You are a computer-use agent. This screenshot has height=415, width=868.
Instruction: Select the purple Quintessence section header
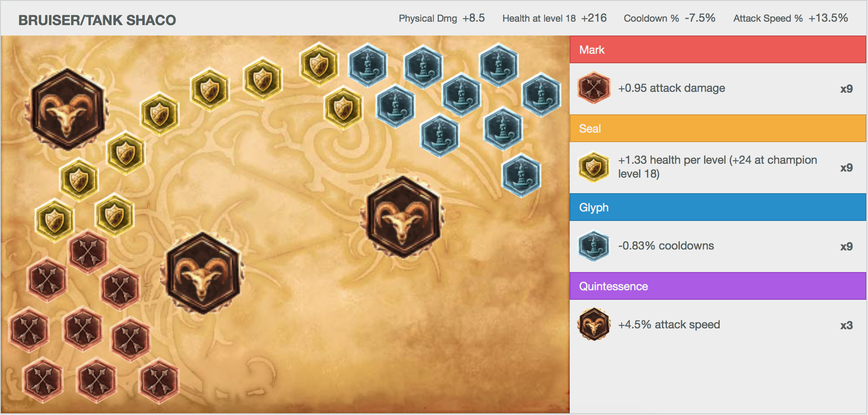tap(718, 286)
